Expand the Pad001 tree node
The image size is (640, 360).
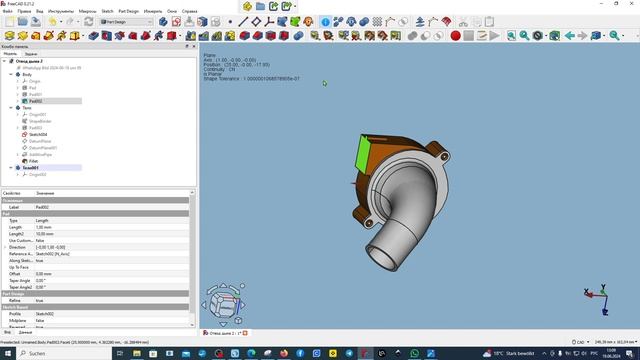(18, 95)
